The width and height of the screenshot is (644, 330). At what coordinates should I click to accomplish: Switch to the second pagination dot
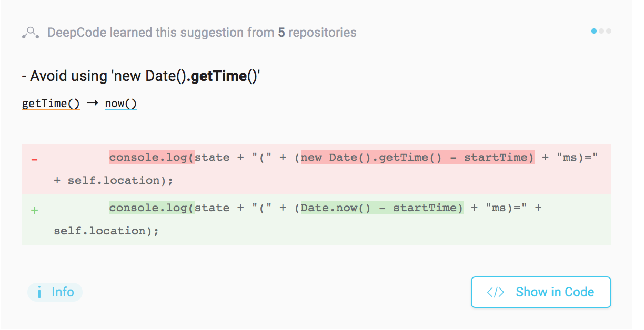point(602,31)
